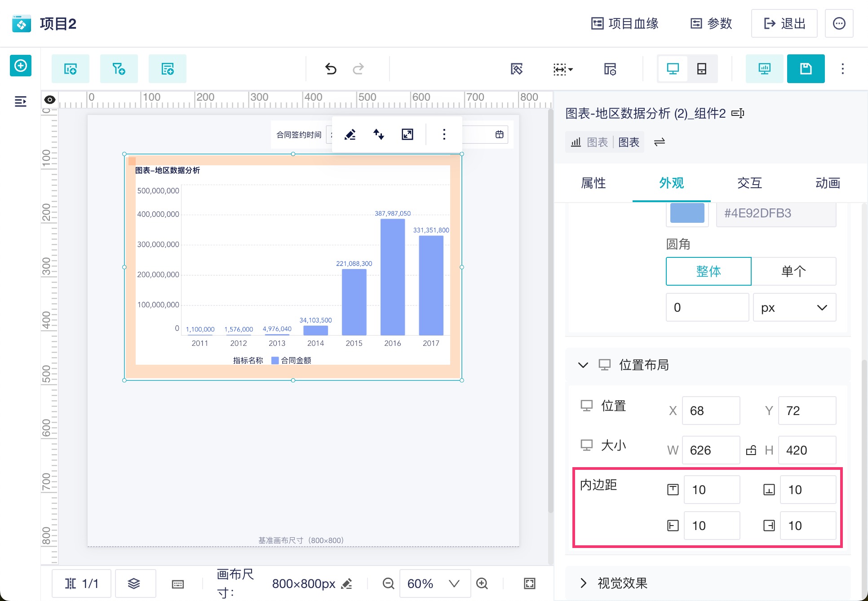
Task: Click the blue color swatch
Action: (x=687, y=213)
